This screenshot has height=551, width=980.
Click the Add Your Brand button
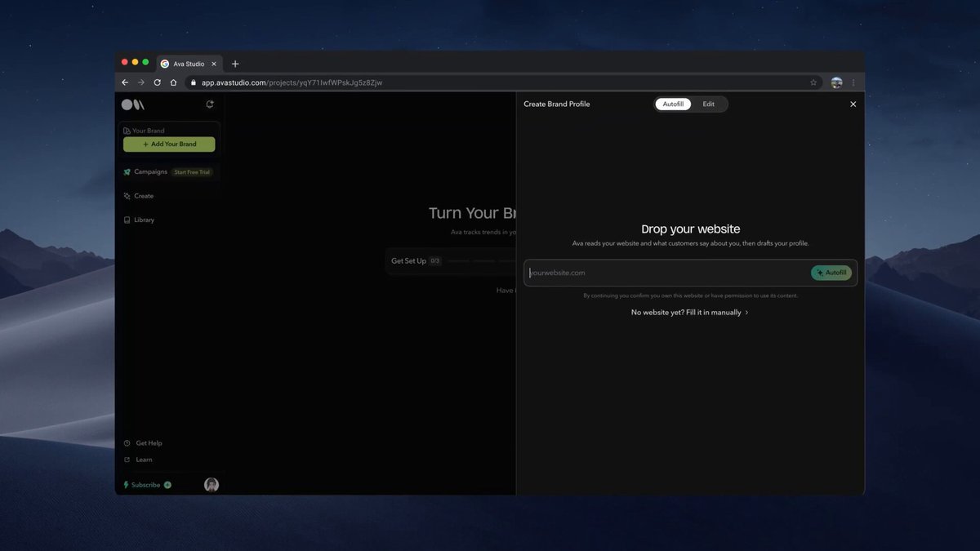tap(169, 144)
